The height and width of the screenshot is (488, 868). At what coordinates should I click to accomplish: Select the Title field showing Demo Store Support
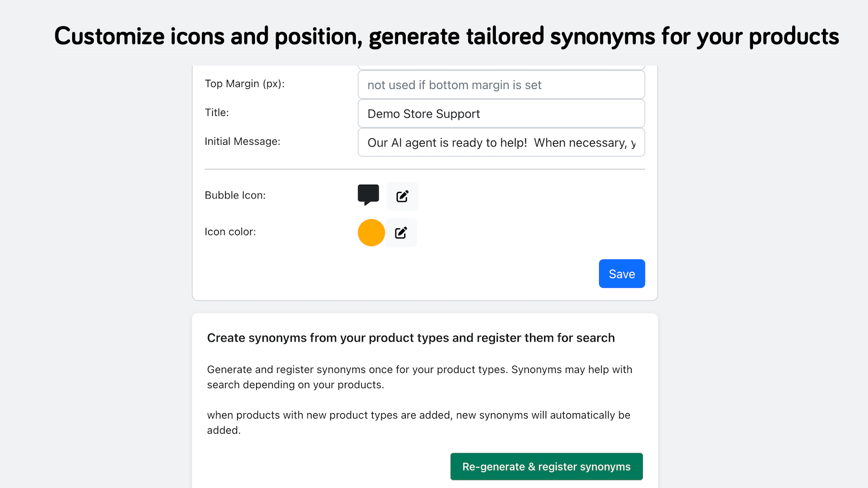pyautogui.click(x=501, y=113)
